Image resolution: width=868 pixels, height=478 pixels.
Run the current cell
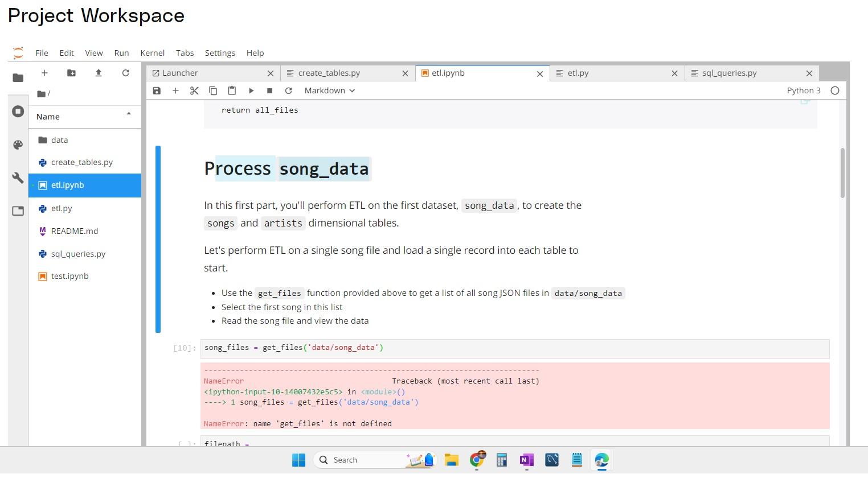pos(251,90)
